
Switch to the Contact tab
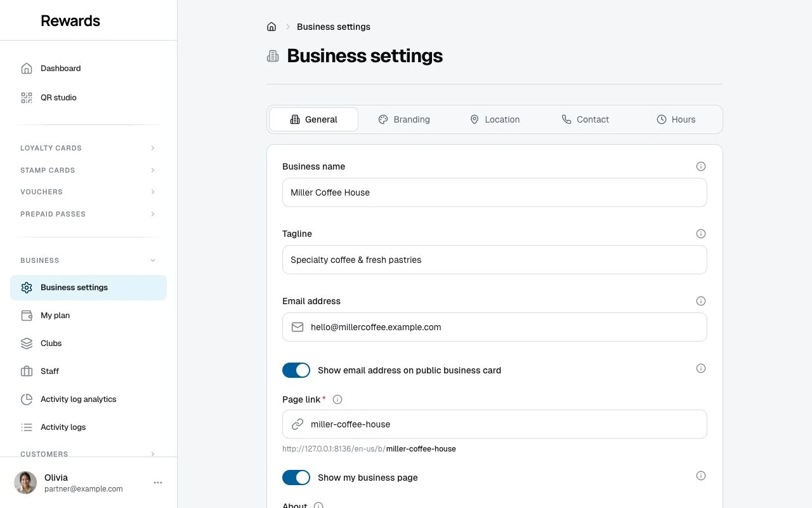tap(586, 119)
